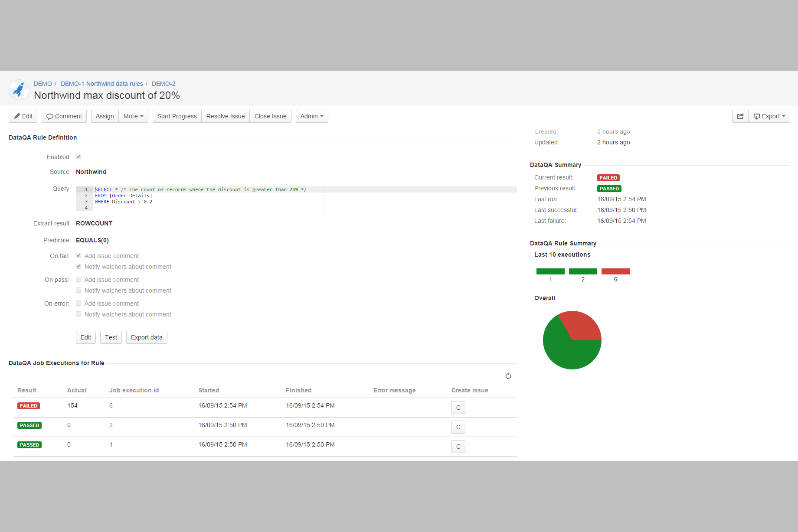Expand the Export dropdown
Viewport: 798px width, 532px height.
point(769,116)
